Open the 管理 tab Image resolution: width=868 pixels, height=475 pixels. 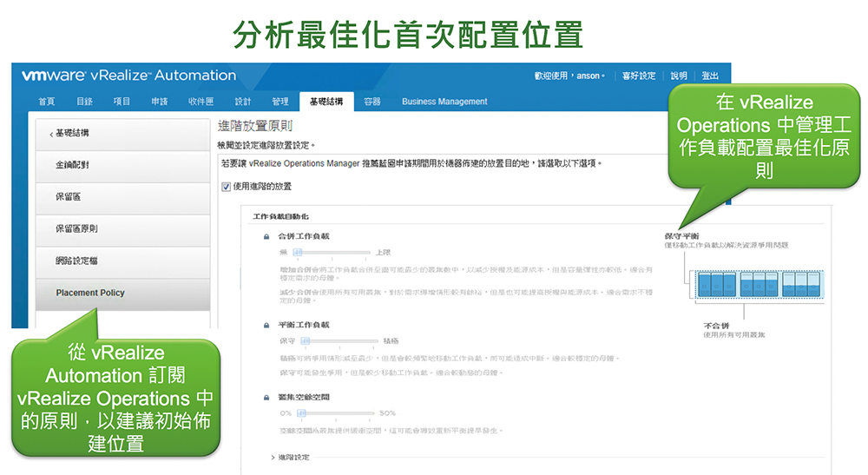click(280, 102)
